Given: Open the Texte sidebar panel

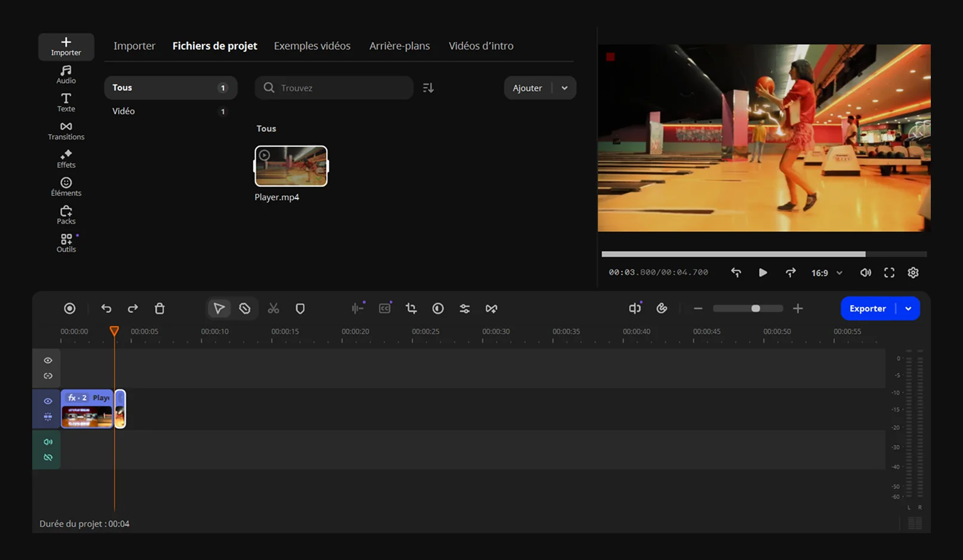Looking at the screenshot, I should [66, 102].
